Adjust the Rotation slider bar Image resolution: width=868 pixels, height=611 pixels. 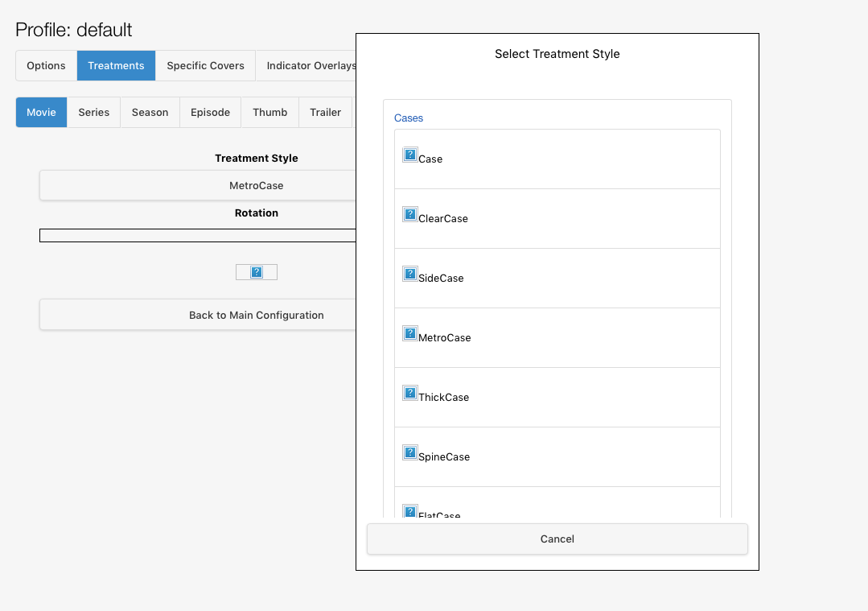pos(198,235)
